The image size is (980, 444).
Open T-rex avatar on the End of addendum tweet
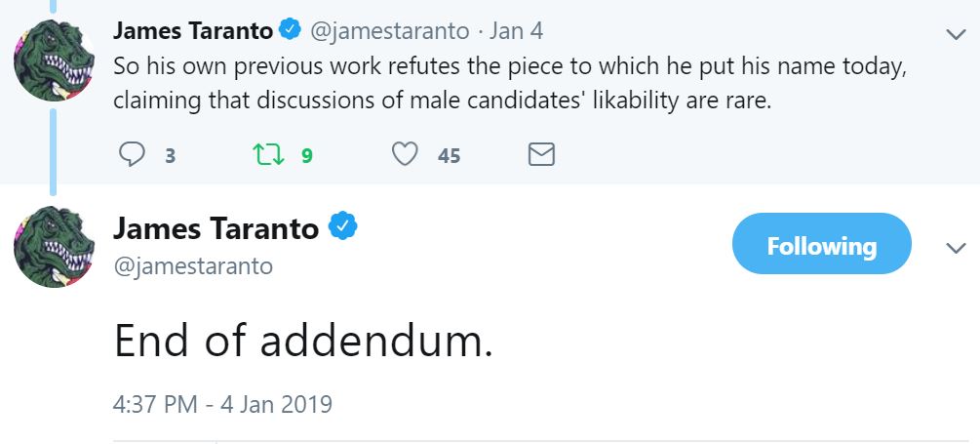coord(54,246)
